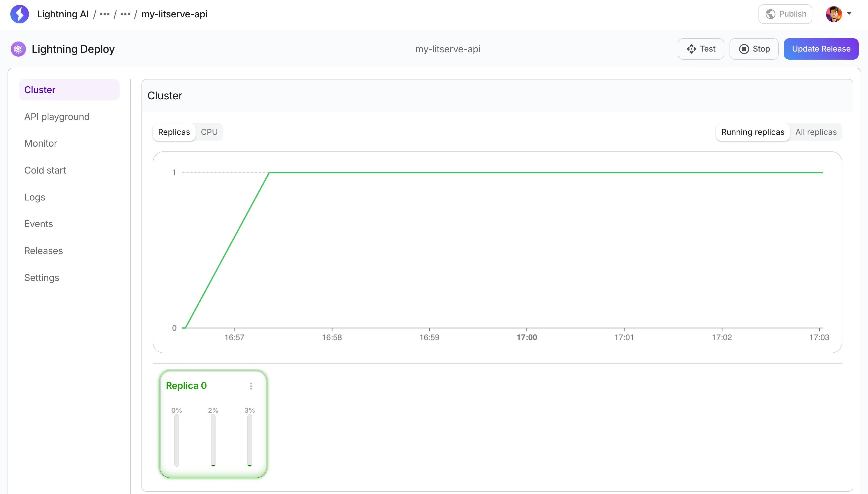Select the Replica 0 card title
The height and width of the screenshot is (494, 868).
click(x=186, y=386)
